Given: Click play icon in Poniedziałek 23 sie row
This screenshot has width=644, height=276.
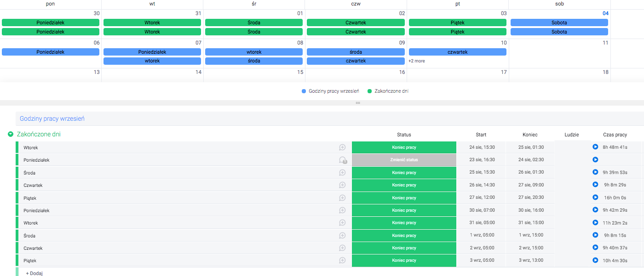Looking at the screenshot, I should click(595, 160).
